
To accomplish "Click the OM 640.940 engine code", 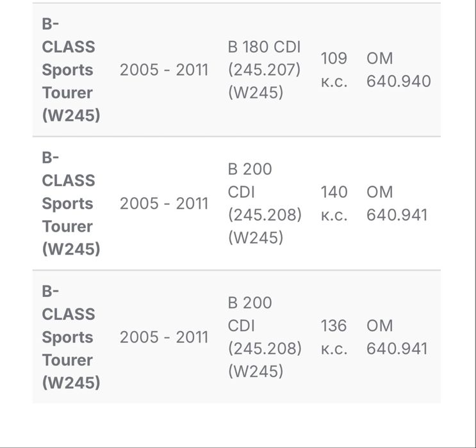I will pyautogui.click(x=398, y=70).
